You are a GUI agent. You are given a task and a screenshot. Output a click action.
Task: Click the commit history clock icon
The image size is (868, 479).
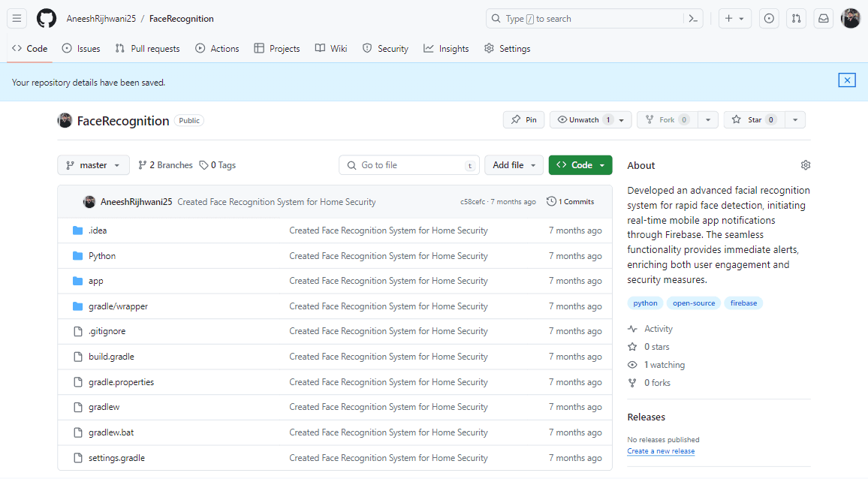click(551, 201)
